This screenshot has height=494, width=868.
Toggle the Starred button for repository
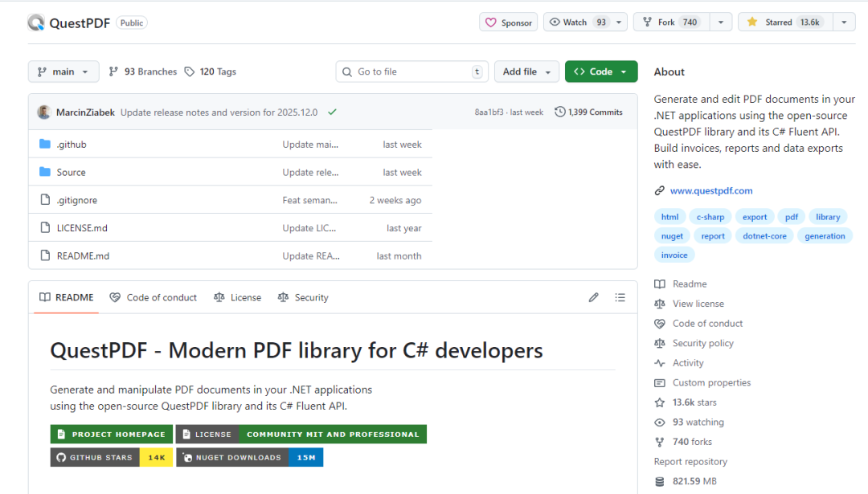tap(784, 22)
